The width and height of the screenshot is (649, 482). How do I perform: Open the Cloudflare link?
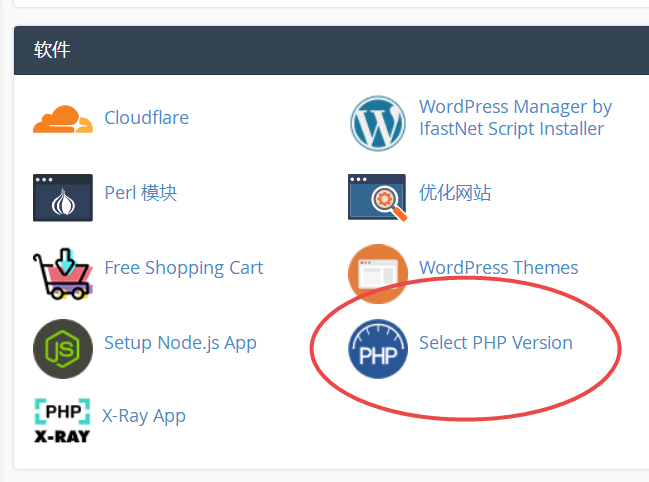coord(147,118)
